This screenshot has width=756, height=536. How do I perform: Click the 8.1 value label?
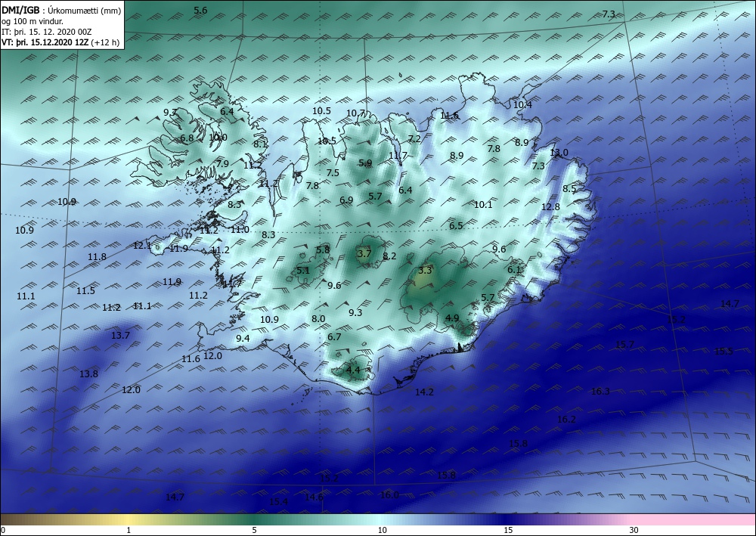[260, 144]
